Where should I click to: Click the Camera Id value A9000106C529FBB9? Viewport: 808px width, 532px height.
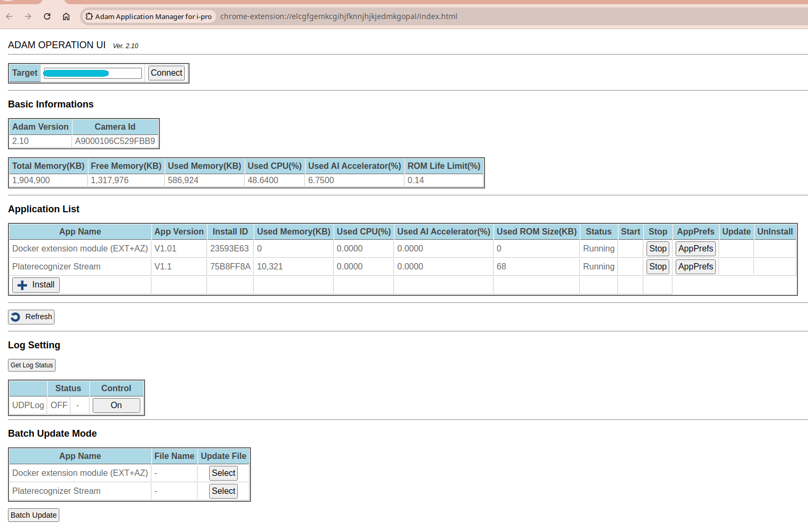click(x=115, y=141)
